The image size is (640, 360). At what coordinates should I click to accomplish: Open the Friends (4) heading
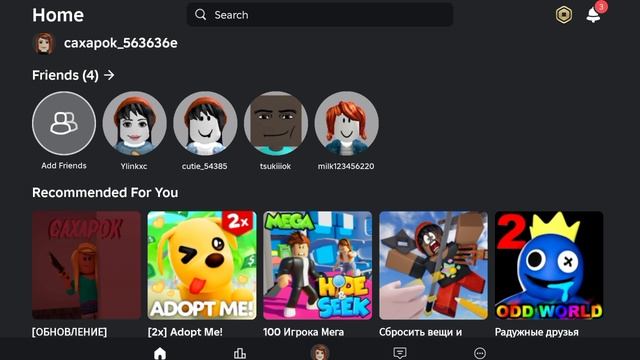pyautogui.click(x=65, y=75)
